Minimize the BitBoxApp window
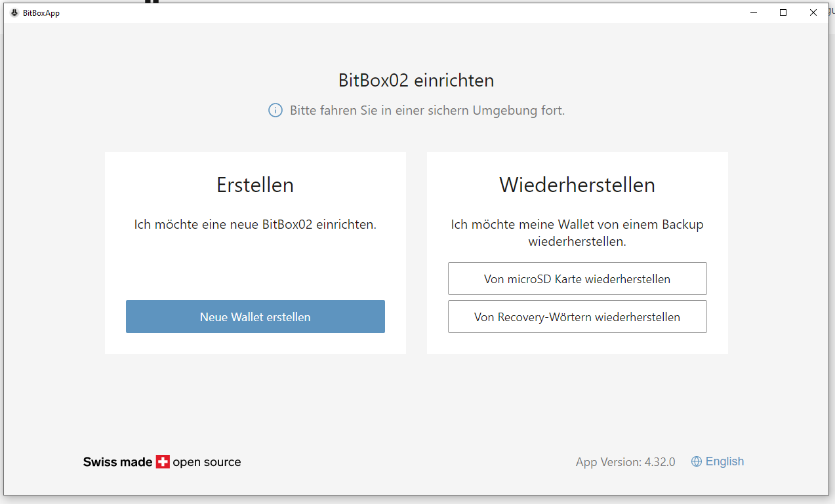Image resolution: width=835 pixels, height=504 pixels. coord(752,12)
